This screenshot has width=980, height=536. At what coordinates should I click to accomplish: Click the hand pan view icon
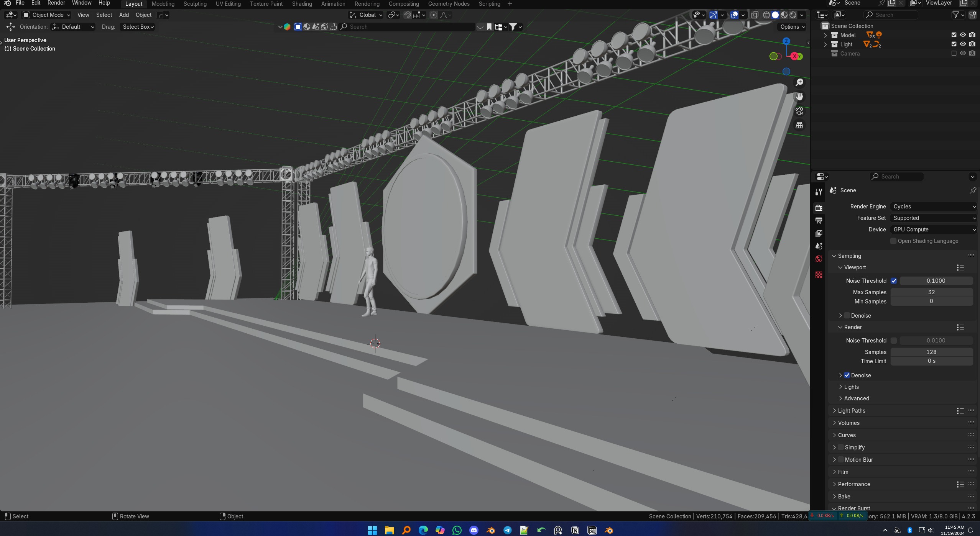tap(799, 97)
